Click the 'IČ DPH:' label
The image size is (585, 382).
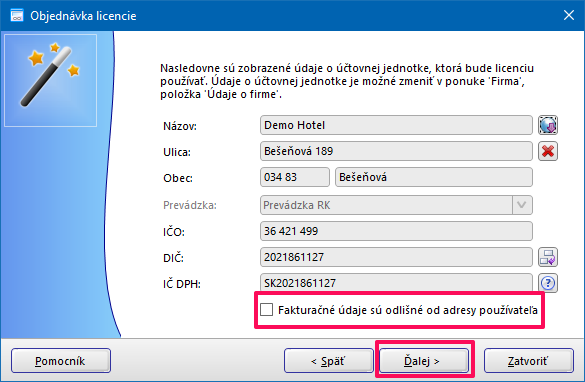pos(182,284)
